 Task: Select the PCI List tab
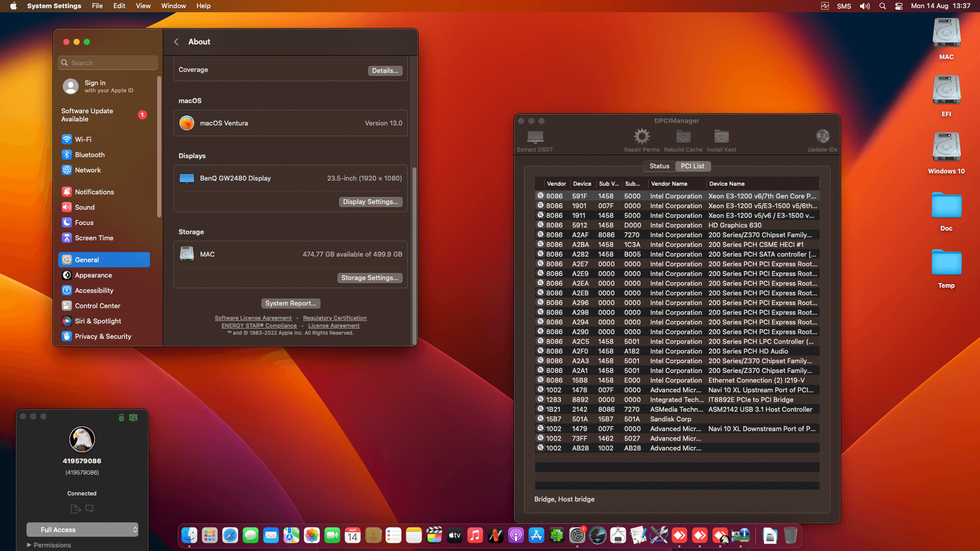pos(693,166)
